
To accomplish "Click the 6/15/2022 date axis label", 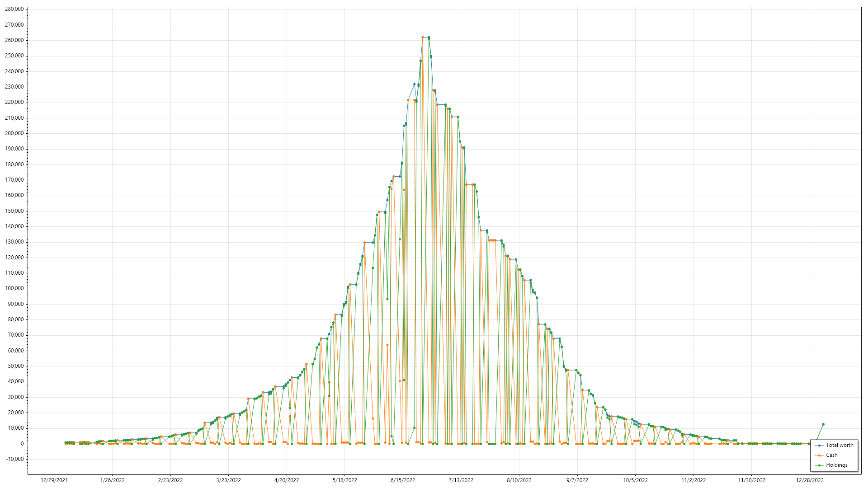I will pyautogui.click(x=403, y=480).
